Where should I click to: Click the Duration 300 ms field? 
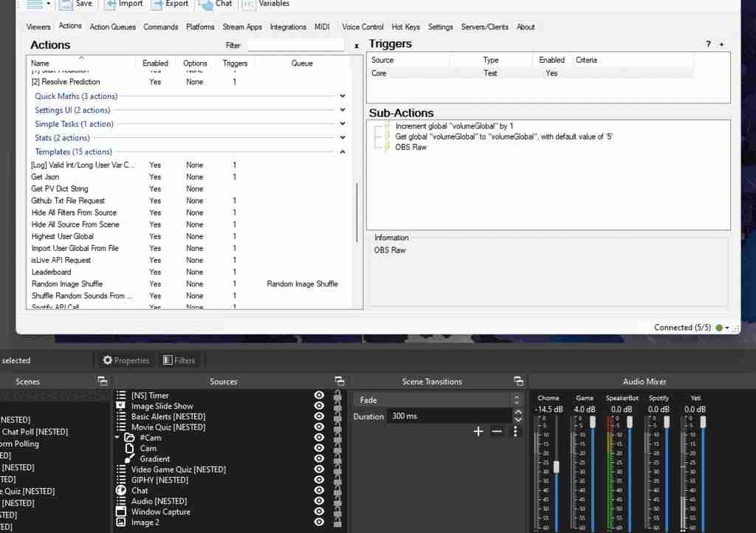(450, 416)
